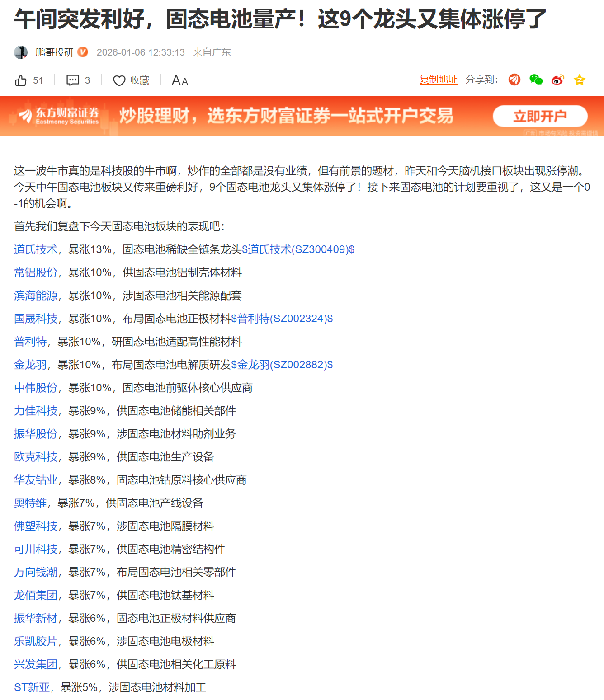Open comments via speech bubble icon
This screenshot has width=604, height=700.
click(x=72, y=80)
